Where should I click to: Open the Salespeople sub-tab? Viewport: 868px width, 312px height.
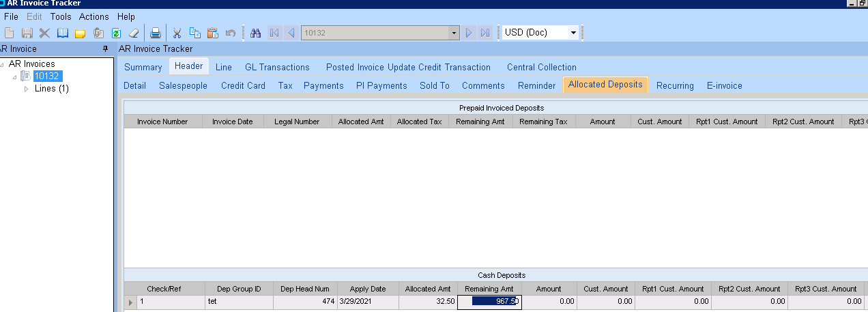(x=183, y=85)
